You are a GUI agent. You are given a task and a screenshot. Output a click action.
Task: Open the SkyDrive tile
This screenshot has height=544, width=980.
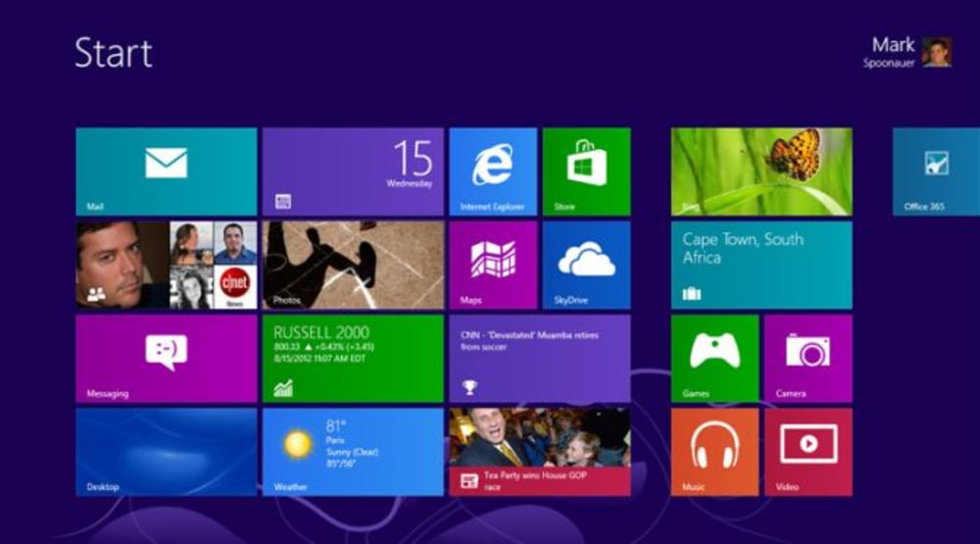click(x=586, y=265)
